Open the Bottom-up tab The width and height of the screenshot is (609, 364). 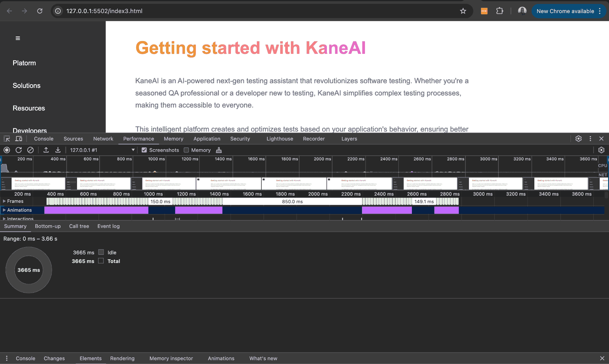[x=48, y=226]
